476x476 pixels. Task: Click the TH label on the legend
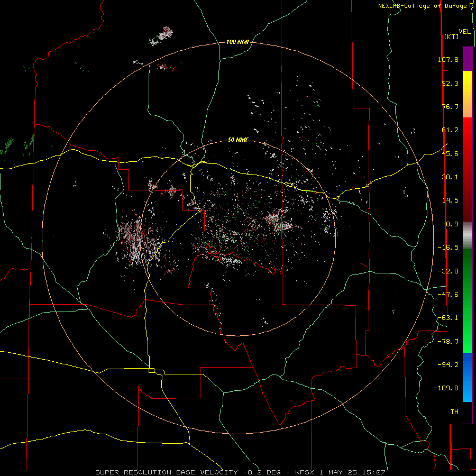click(x=454, y=412)
